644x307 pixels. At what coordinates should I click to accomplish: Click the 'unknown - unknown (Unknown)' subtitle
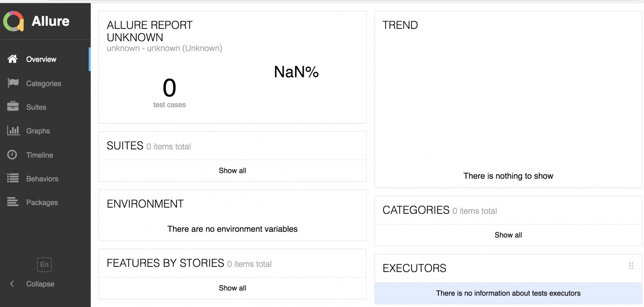point(164,48)
